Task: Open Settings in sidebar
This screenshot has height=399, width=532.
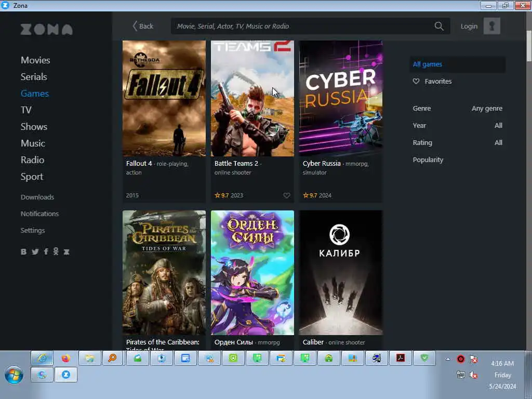Action: pos(33,230)
